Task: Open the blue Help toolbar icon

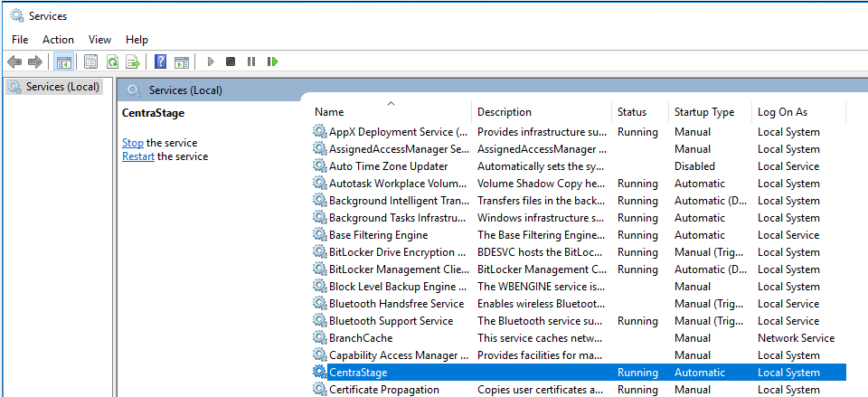Action: (x=161, y=61)
